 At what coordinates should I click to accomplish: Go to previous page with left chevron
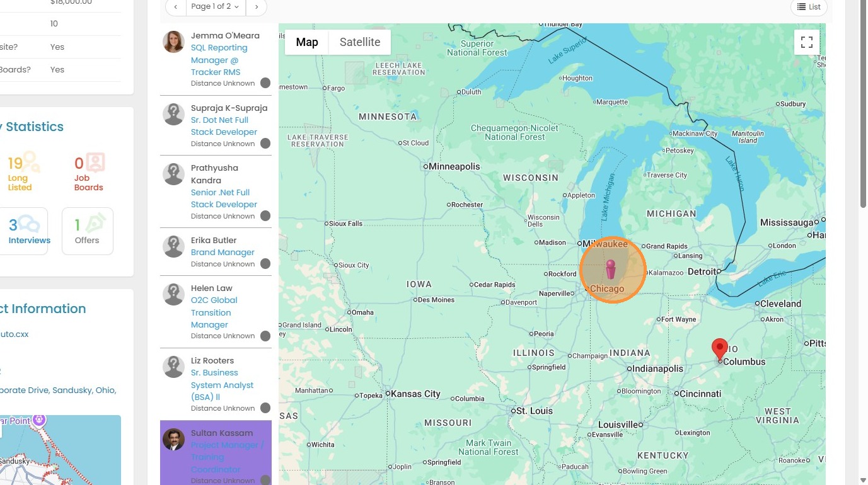click(176, 6)
